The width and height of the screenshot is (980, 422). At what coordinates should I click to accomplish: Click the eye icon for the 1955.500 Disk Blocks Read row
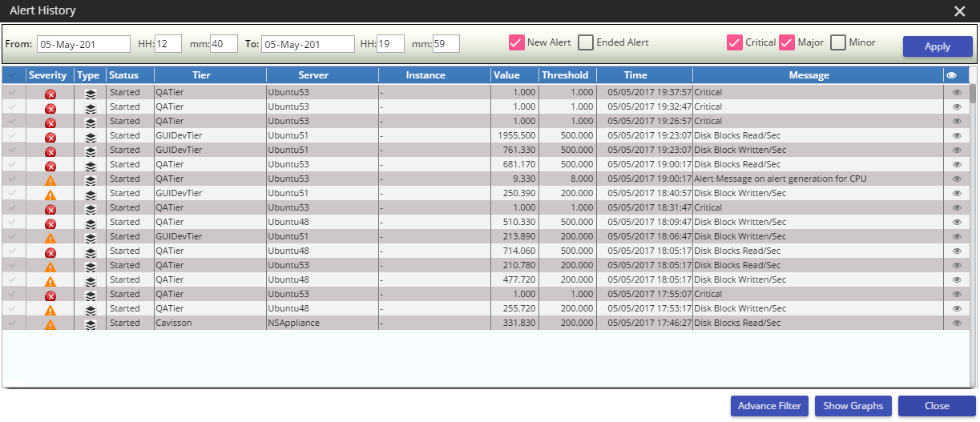click(x=956, y=136)
